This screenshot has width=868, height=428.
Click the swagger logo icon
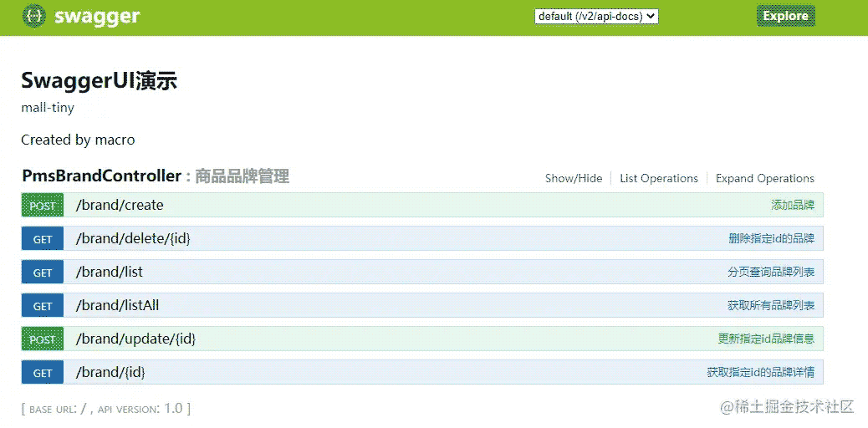point(34,16)
